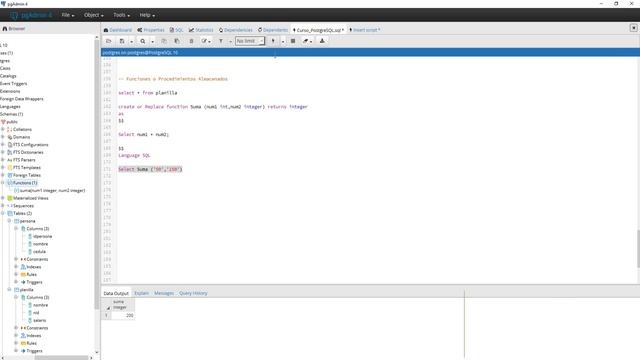This screenshot has height=360, width=640.
Task: Select the idpersona column
Action: 42,236
